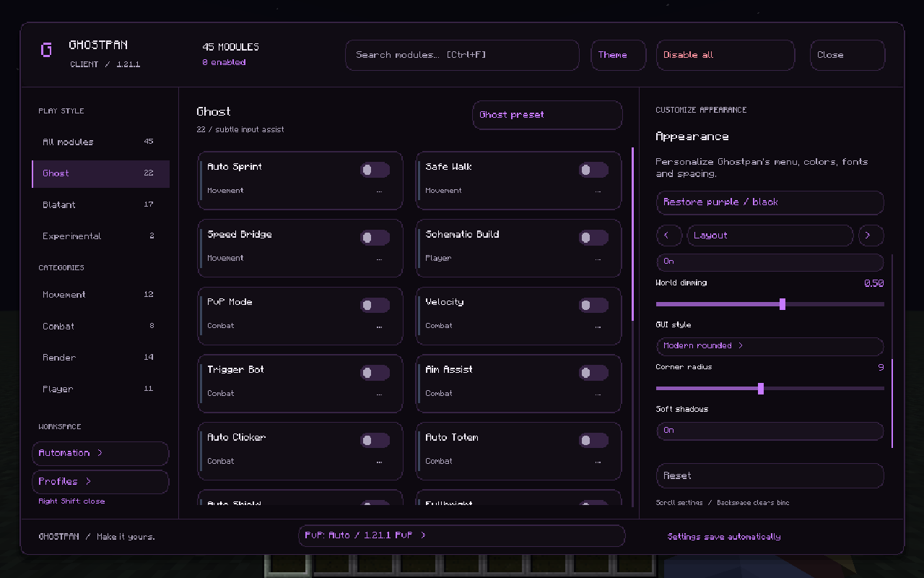
Task: Toggle the Auto Totem switch
Action: click(x=593, y=441)
